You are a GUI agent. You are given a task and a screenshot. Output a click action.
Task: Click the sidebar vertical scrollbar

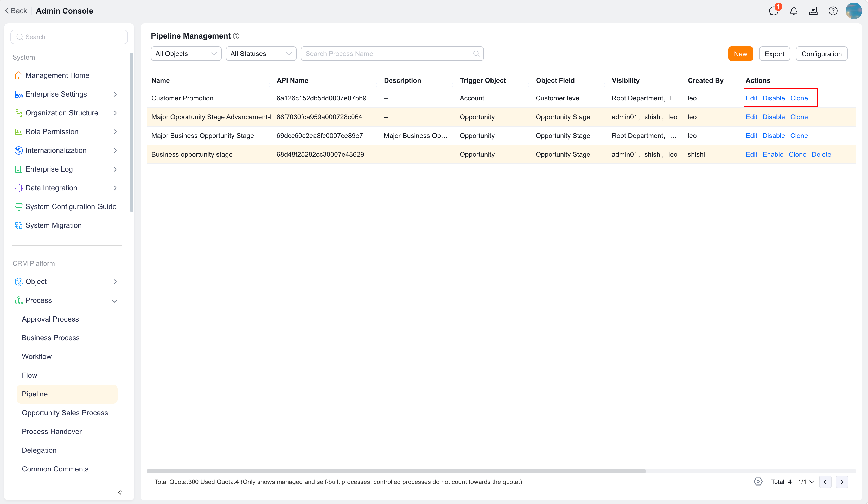pos(131,132)
